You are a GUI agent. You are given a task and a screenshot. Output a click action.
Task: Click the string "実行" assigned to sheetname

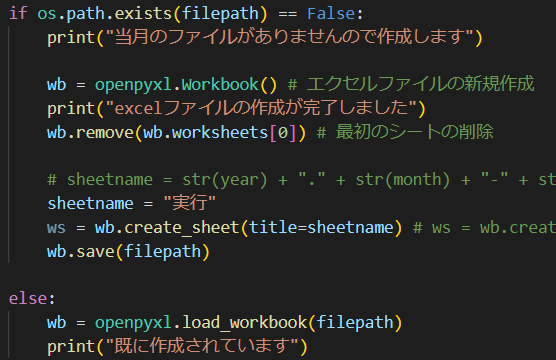[x=190, y=203]
